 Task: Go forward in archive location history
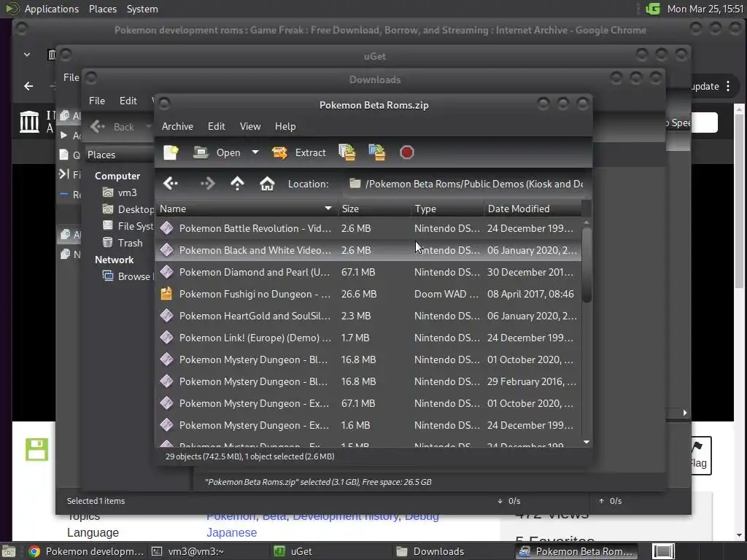pos(207,183)
